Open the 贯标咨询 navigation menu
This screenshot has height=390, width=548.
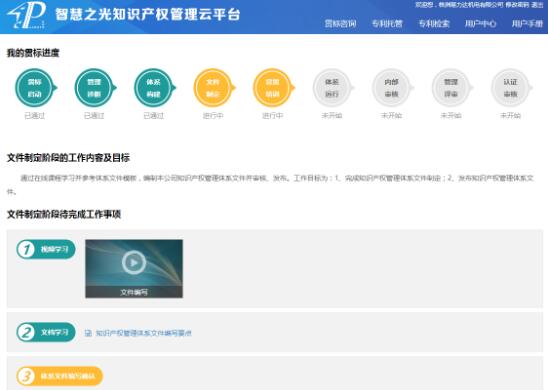340,23
